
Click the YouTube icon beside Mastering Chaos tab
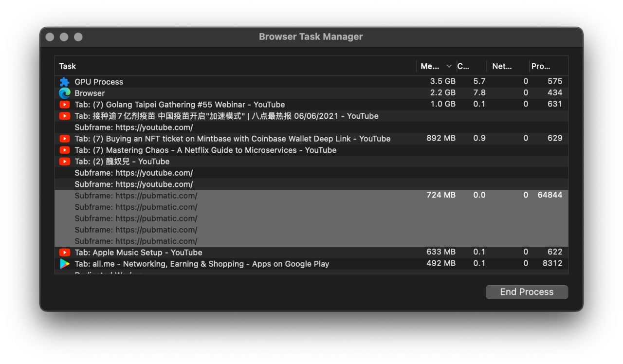coord(64,150)
